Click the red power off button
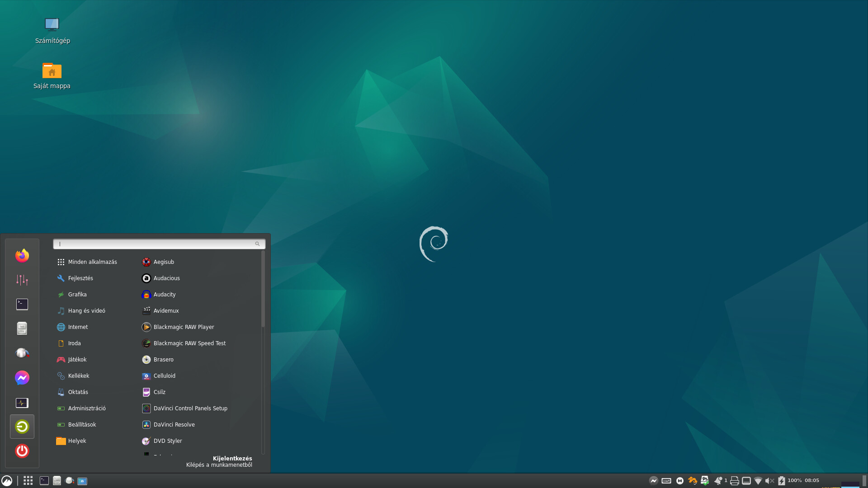The image size is (868, 488). [22, 451]
